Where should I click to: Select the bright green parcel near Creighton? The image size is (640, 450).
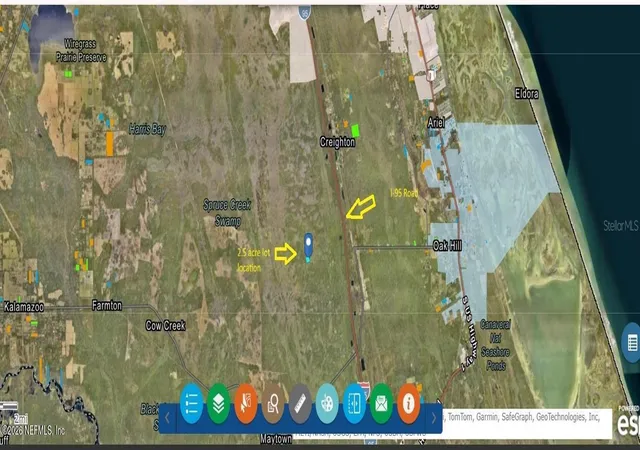point(355,131)
